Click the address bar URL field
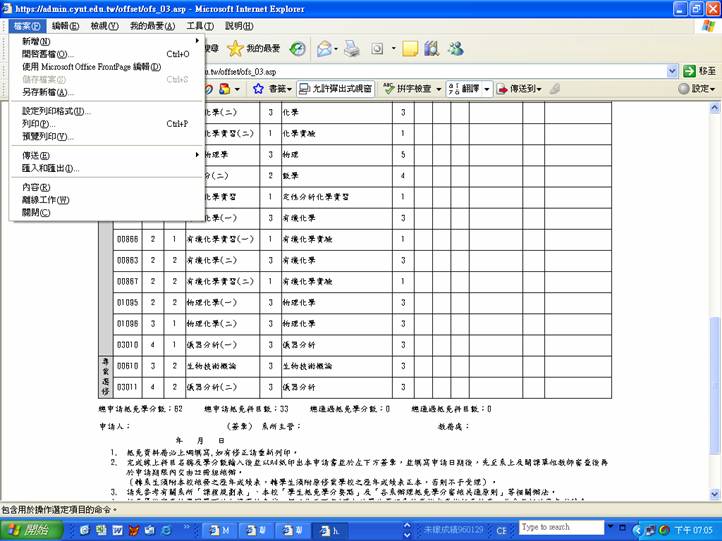Viewport: 722px width, 541px height. (x=434, y=71)
